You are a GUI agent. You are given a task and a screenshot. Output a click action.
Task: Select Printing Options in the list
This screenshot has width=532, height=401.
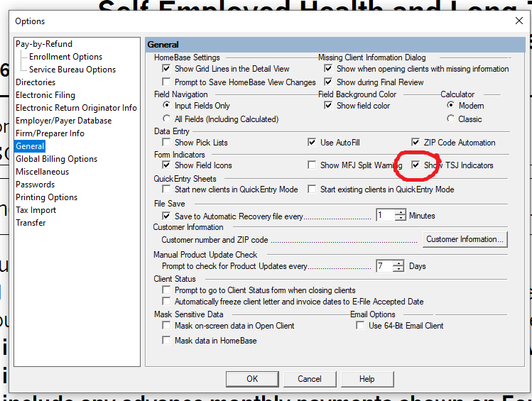(x=47, y=197)
